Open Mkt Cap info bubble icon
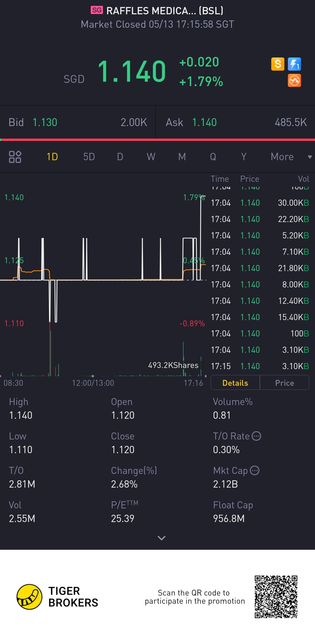 point(255,470)
